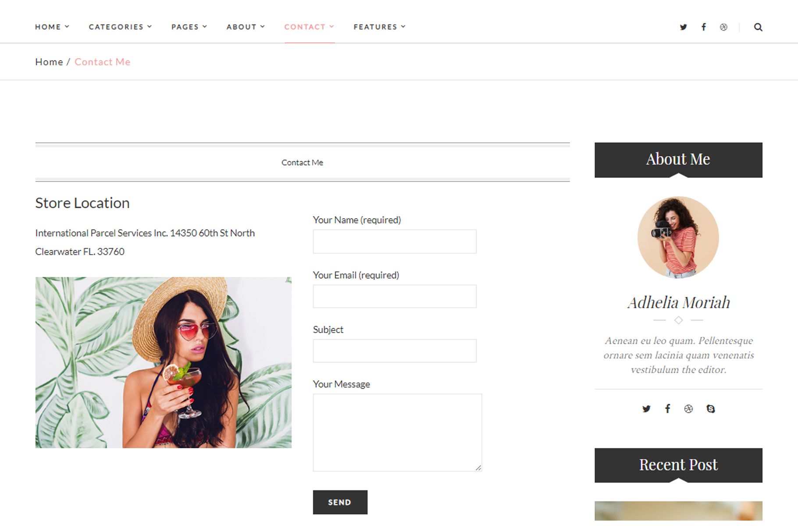Click the Send button

(x=340, y=502)
